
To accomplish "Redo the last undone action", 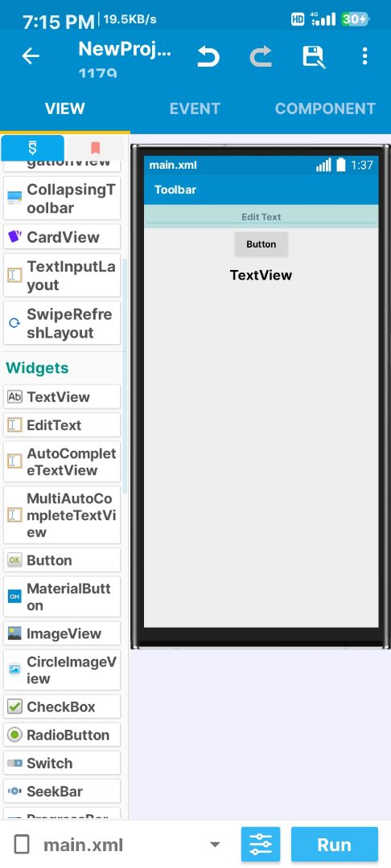I will coord(261,56).
